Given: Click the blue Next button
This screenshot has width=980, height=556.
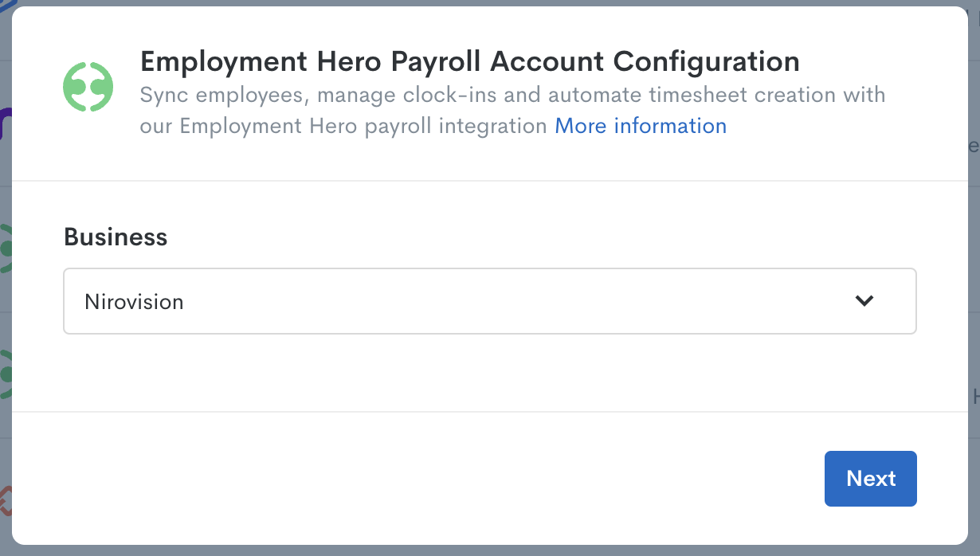Looking at the screenshot, I should coord(871,479).
